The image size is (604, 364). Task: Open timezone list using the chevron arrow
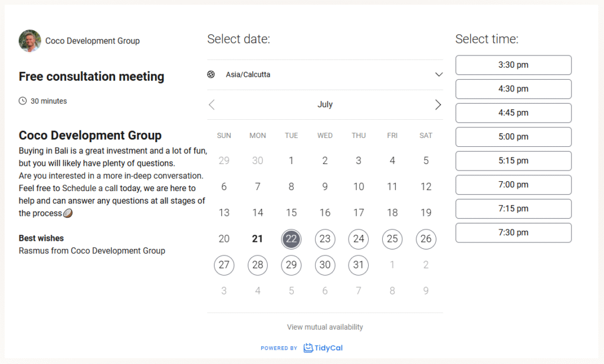[438, 75]
